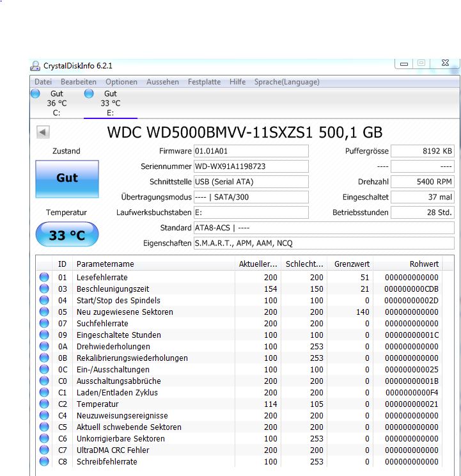Screen dimensions: 461x476
Task: Click the Eigenschaften field S.M.A.R.T., APM, AAM, NCQ
Action: point(324,243)
